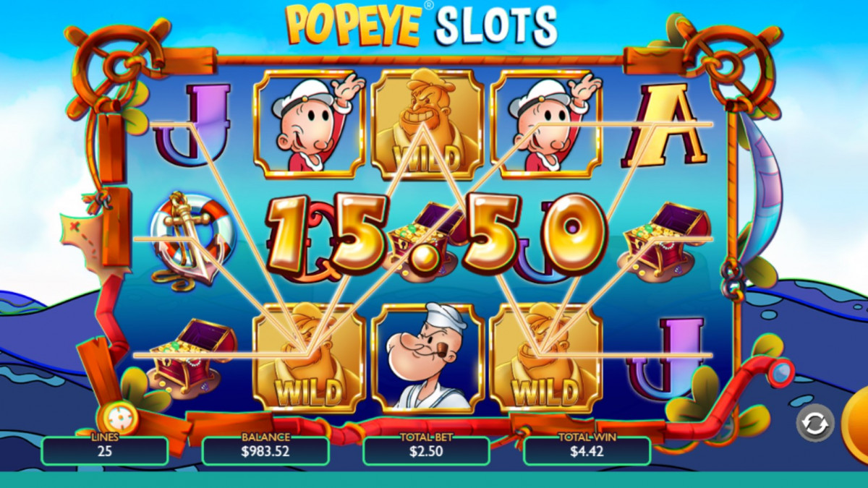
Task: Hit the orange spin button at right edge
Action: coord(856,426)
